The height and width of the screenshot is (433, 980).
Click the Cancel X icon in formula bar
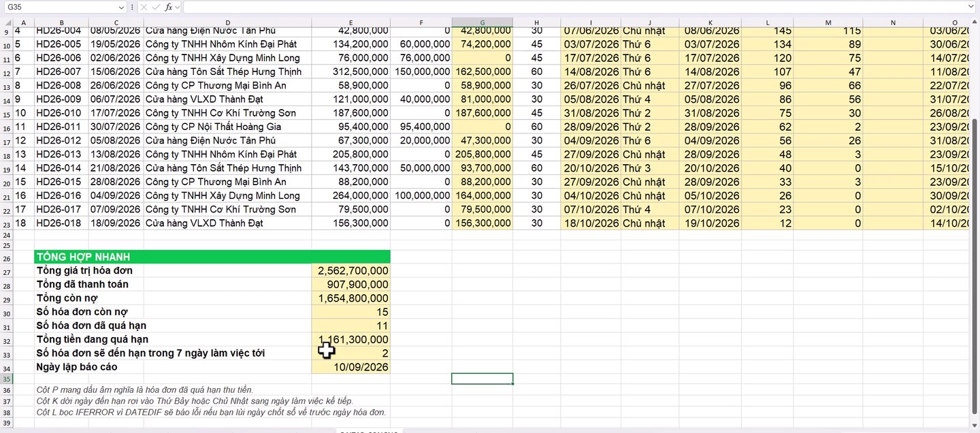(144, 7)
